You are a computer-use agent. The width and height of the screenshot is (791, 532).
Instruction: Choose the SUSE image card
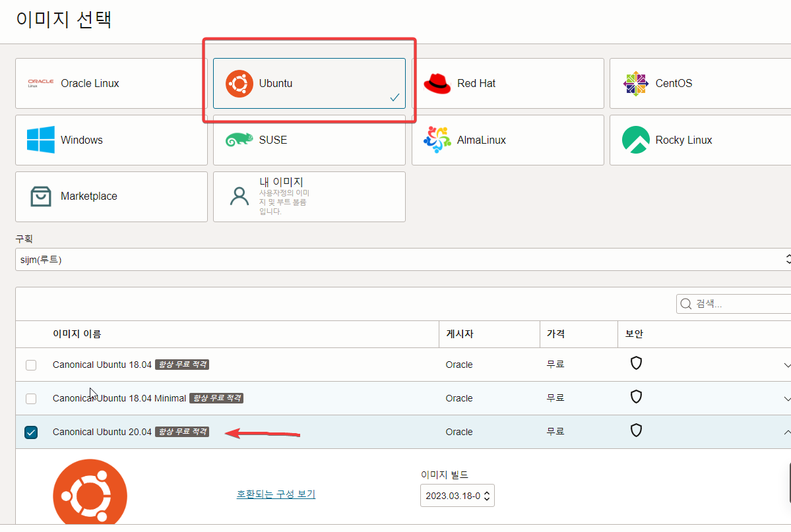[309, 140]
